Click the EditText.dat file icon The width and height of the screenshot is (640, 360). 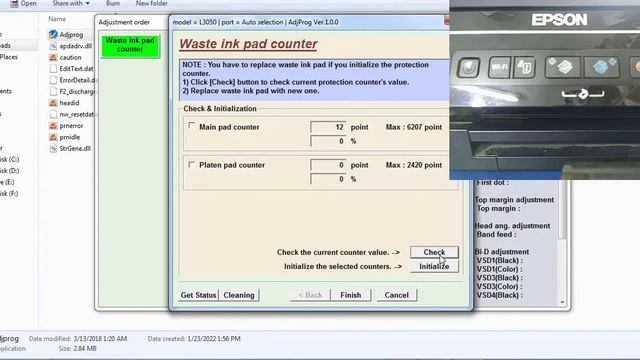pyautogui.click(x=53, y=69)
